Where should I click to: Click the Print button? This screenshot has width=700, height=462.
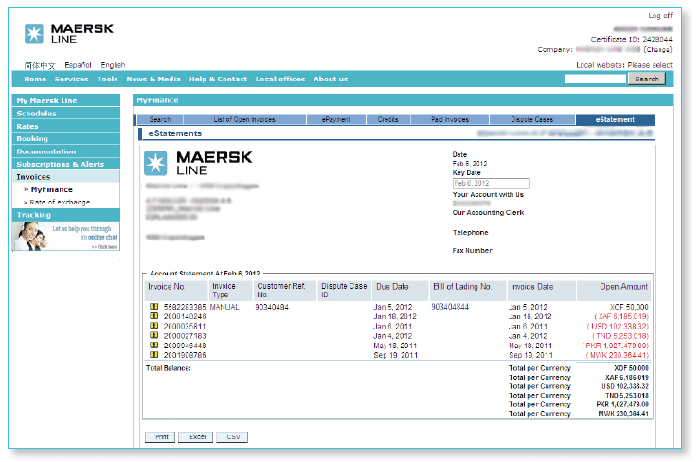pyautogui.click(x=161, y=437)
